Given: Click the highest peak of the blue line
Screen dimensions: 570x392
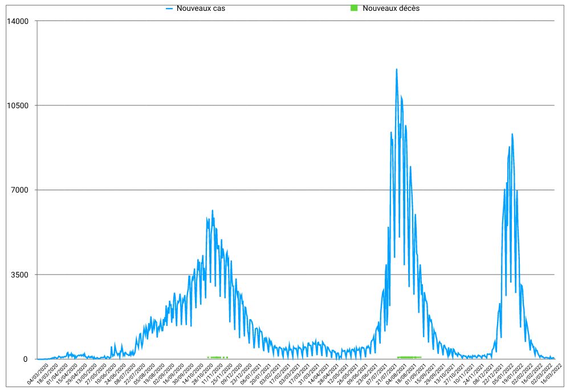Looking at the screenshot, I should 396,70.
